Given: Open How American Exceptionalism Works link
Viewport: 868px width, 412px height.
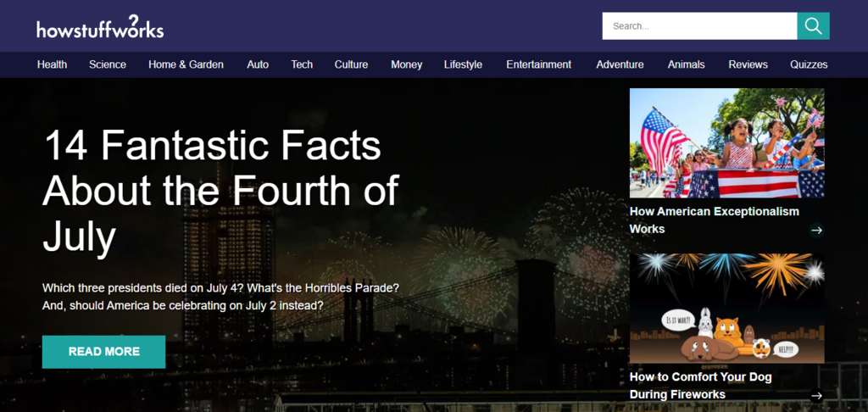Looking at the screenshot, I should point(714,220).
